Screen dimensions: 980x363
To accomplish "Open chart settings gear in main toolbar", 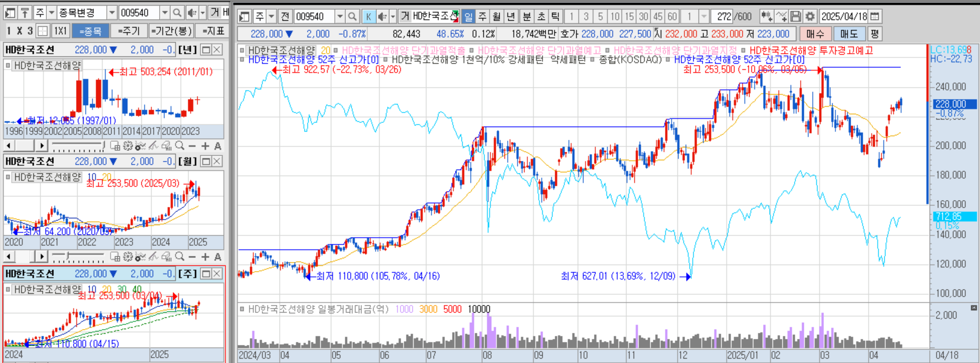I will pos(810,17).
